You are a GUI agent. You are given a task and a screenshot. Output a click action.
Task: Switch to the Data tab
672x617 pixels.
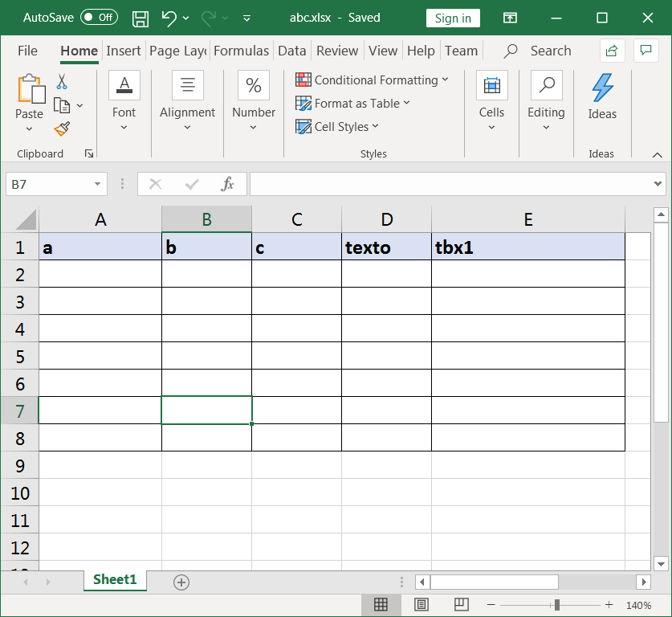(292, 51)
